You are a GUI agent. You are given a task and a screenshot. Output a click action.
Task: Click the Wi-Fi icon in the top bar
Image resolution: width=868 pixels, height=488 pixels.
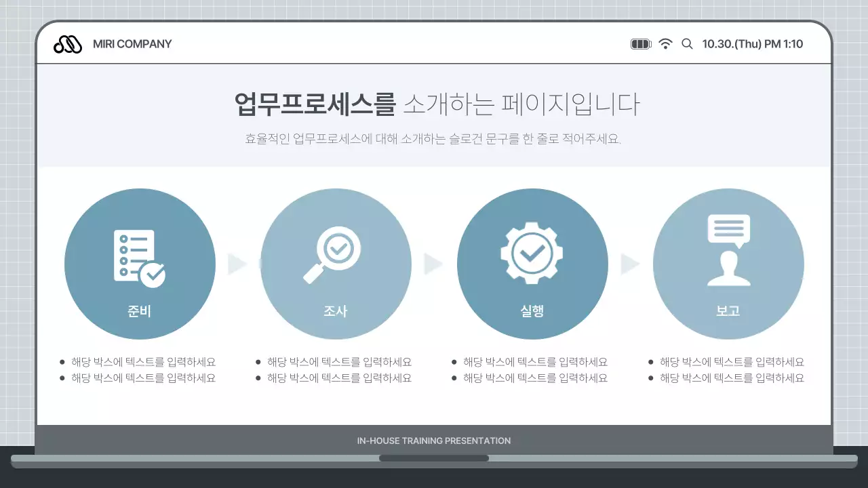pos(665,43)
